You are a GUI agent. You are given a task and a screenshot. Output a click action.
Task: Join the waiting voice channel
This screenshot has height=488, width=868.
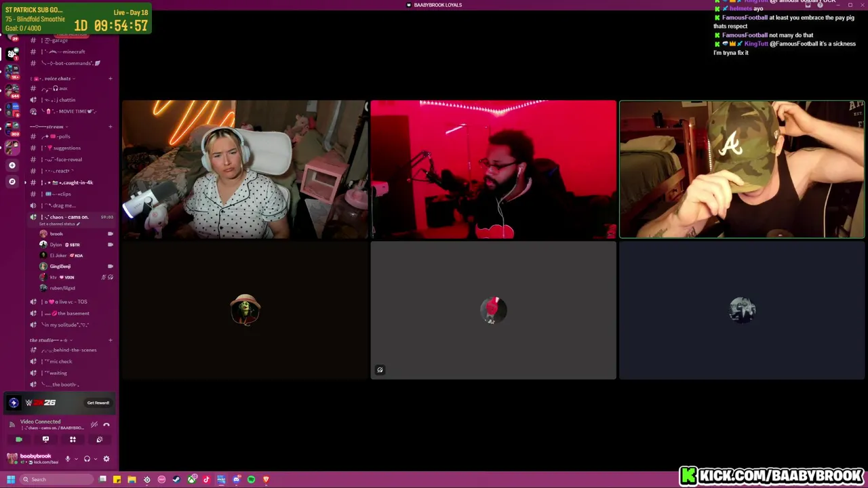(x=71, y=373)
